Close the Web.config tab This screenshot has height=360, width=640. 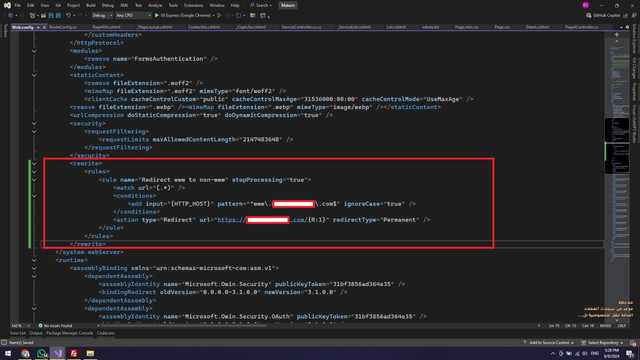pos(44,27)
